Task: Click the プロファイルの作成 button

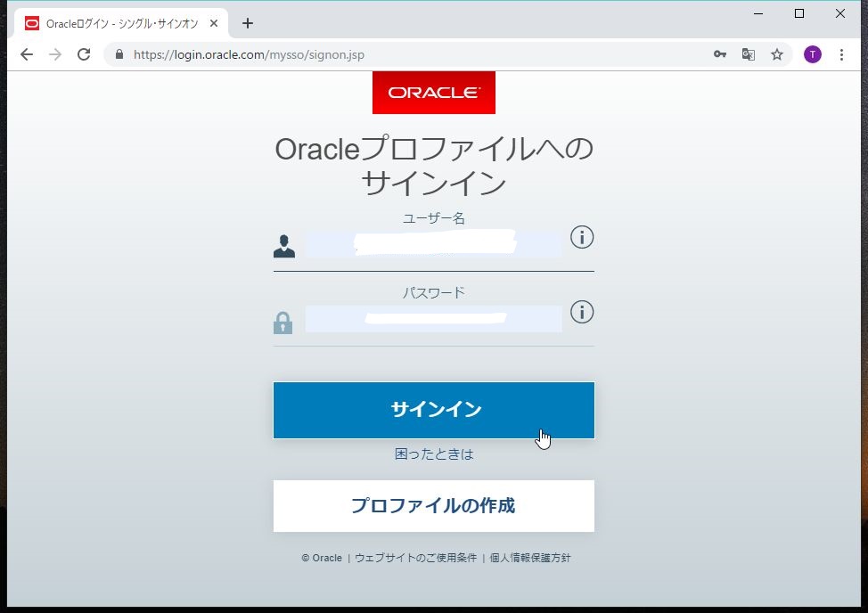Action: (433, 505)
